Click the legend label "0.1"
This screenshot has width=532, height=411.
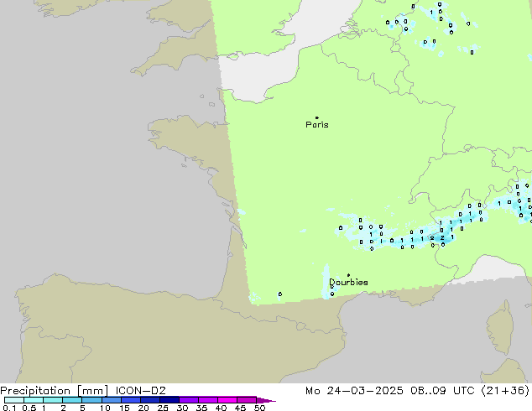point(9,408)
